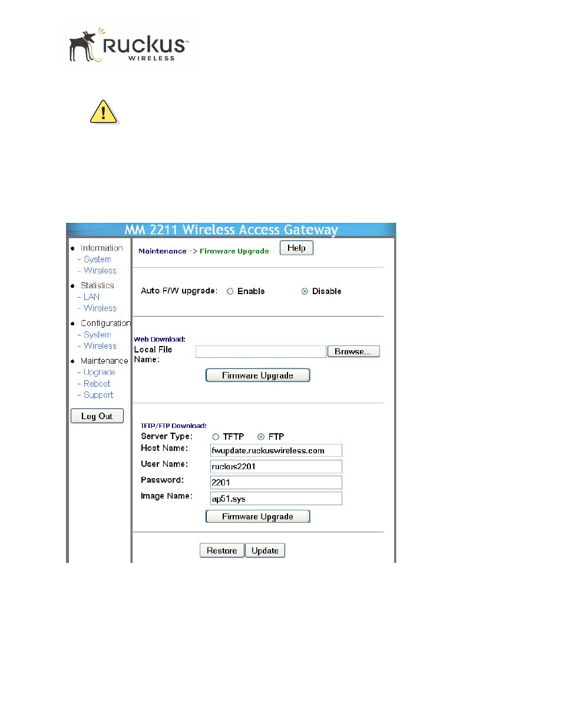Open Wireless under Statistics
Screen dimensions: 562x728
tap(100, 308)
